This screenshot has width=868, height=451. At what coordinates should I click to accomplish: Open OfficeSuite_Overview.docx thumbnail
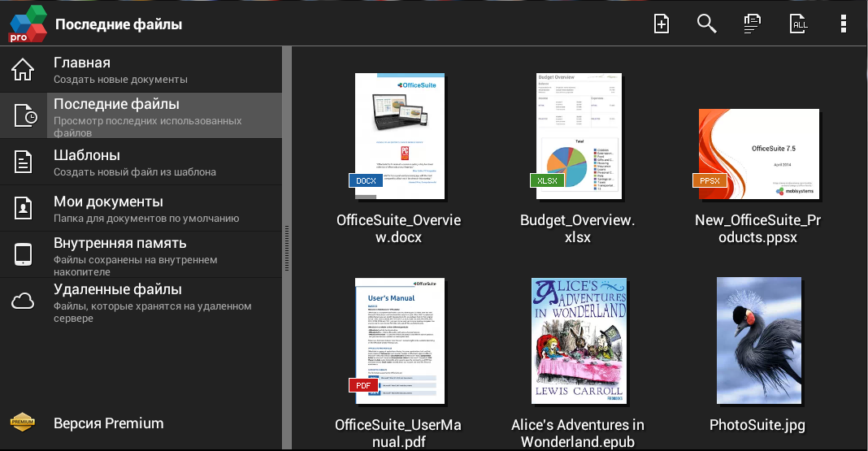[399, 136]
